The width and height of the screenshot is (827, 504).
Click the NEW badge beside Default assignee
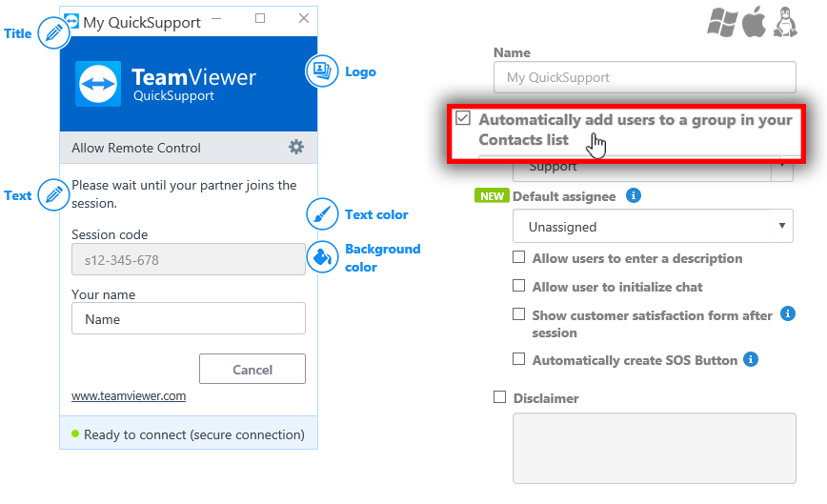pyautogui.click(x=492, y=195)
